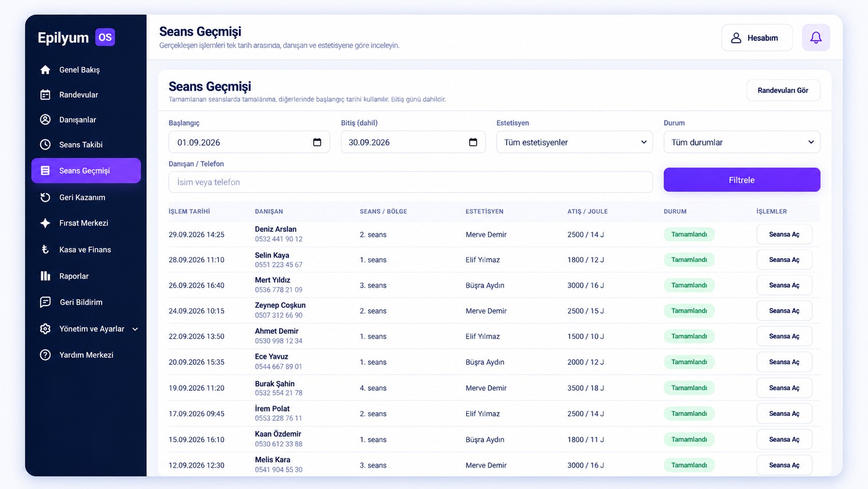Open Fırsat Merkezi menu entry

[86, 223]
